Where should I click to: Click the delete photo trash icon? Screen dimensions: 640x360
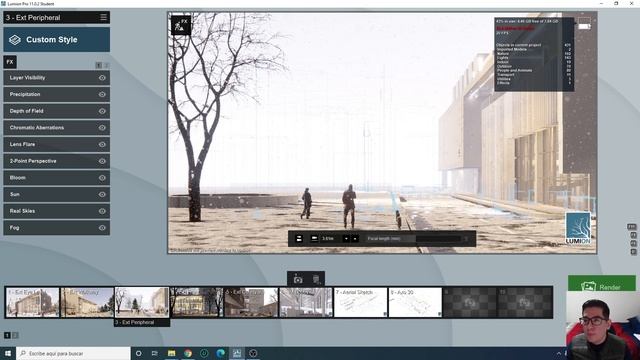[316, 279]
